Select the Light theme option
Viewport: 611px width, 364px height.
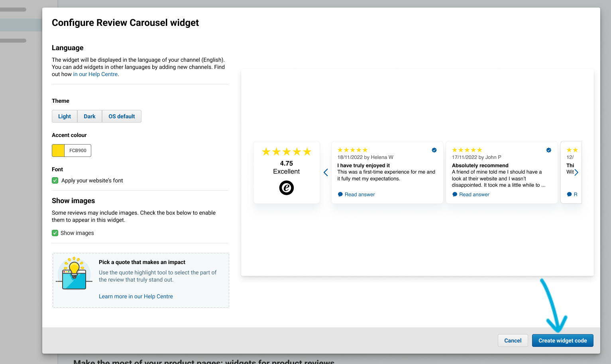tap(65, 116)
